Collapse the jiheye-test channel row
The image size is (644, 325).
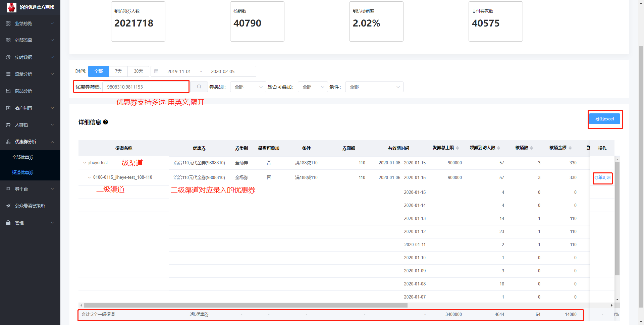click(85, 163)
